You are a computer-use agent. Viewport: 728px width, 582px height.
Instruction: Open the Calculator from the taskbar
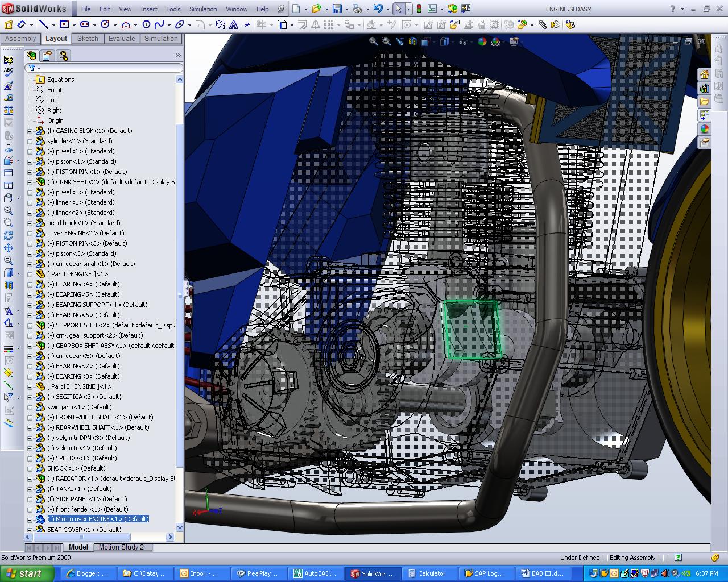point(429,573)
